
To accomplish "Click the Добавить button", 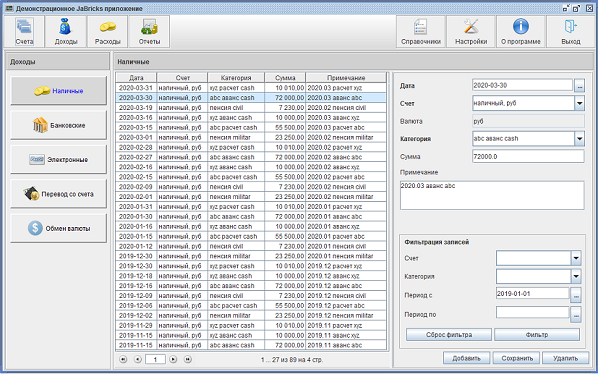I will 466,358.
